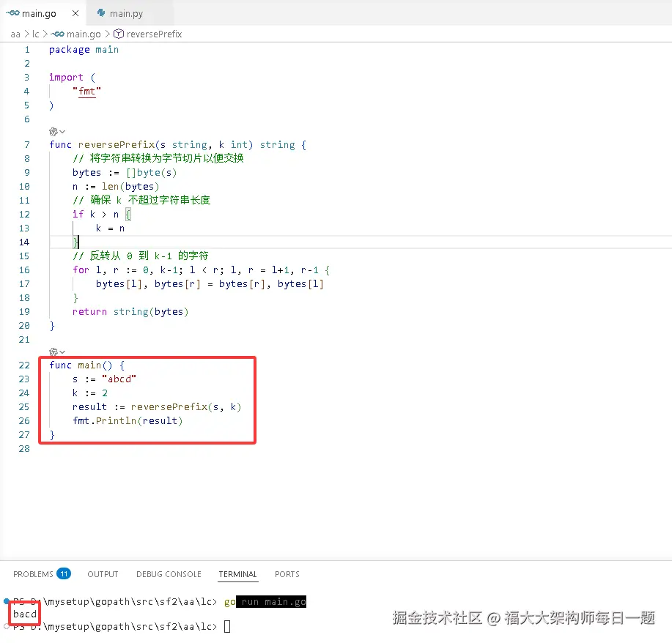Click 'bytes := []byte(s)' on line 9
This screenshot has height=643, width=672.
point(125,173)
